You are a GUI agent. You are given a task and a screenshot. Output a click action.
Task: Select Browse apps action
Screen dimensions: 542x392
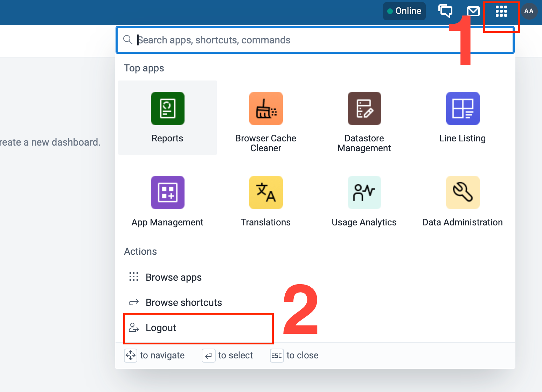click(x=173, y=277)
